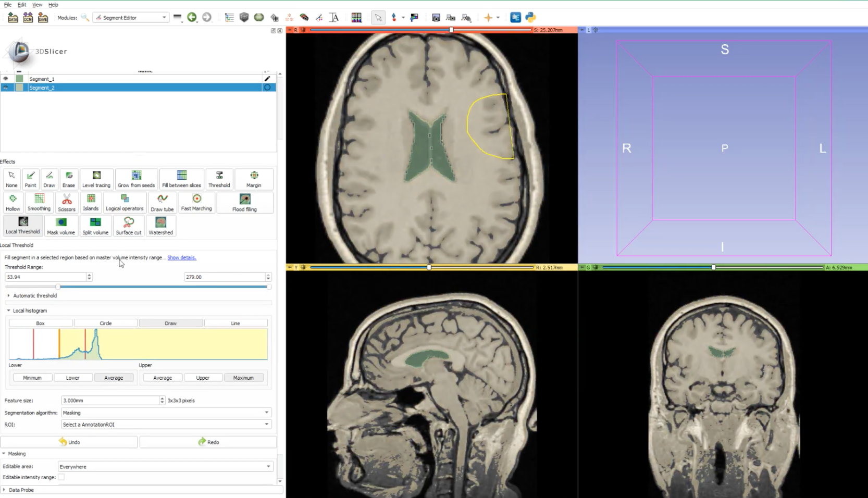Screen dimensions: 868x498
Task: Open the Editable area dropdown
Action: coord(165,467)
